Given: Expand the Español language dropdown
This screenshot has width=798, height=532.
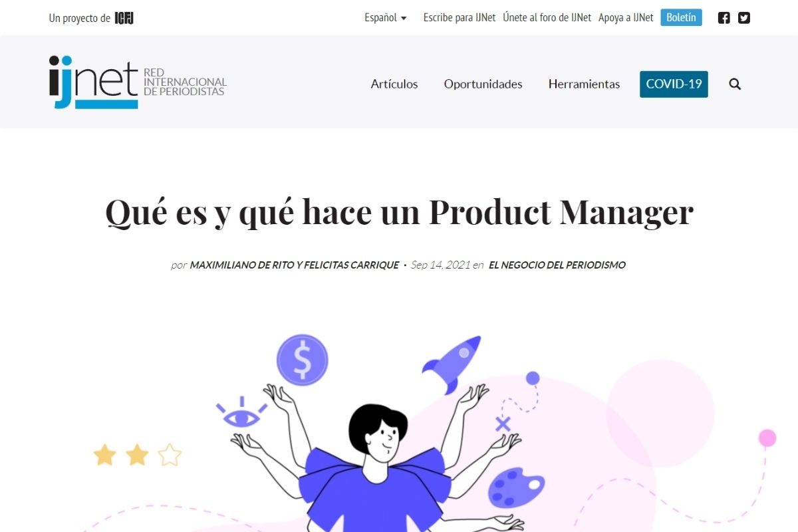Looking at the screenshot, I should tap(386, 18).
